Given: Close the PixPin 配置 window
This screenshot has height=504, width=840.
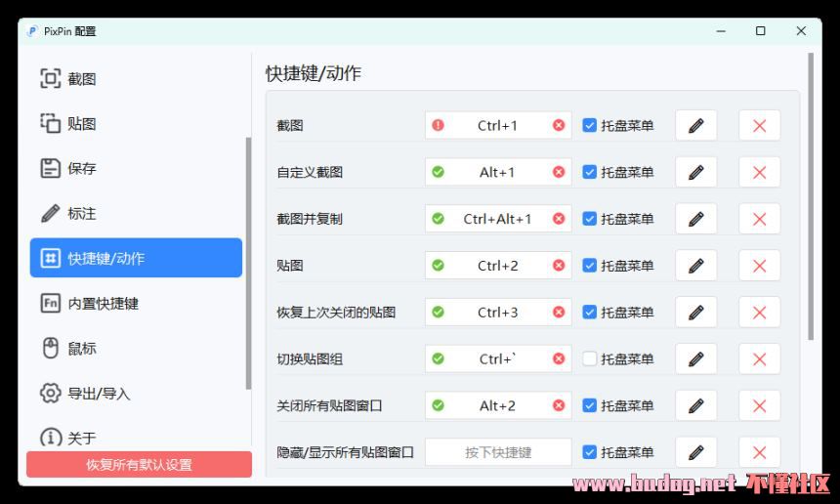Looking at the screenshot, I should (x=801, y=31).
